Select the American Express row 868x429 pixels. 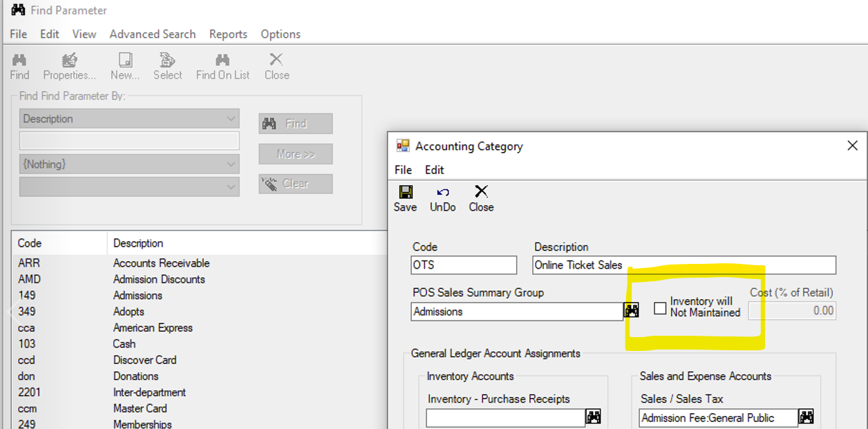(200, 327)
